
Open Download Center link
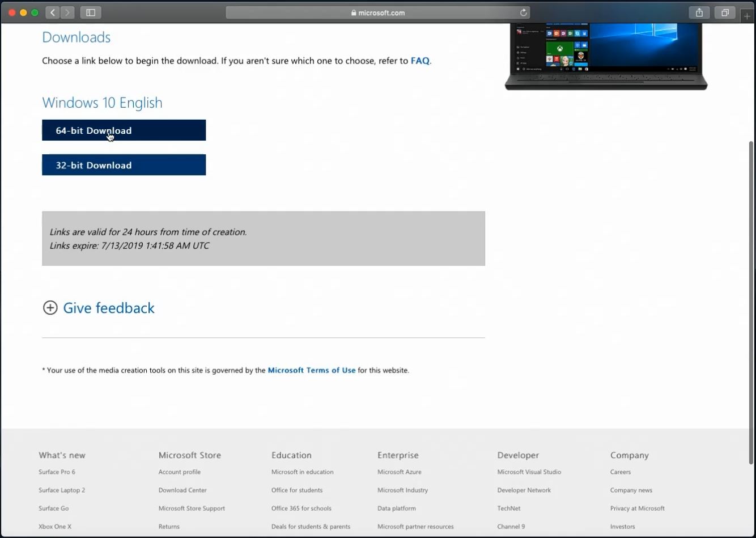point(182,490)
